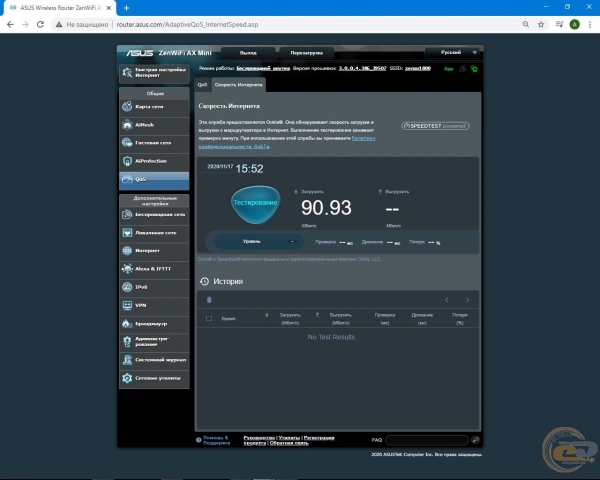Open the browser profile avatar
This screenshot has height=480, width=600.
(x=574, y=24)
